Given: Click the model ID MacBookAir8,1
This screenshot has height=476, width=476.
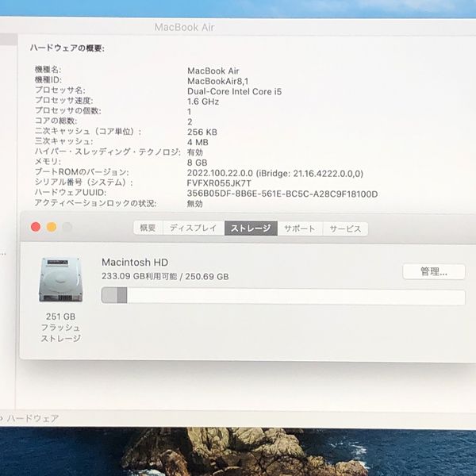Looking at the screenshot, I should (x=217, y=81).
